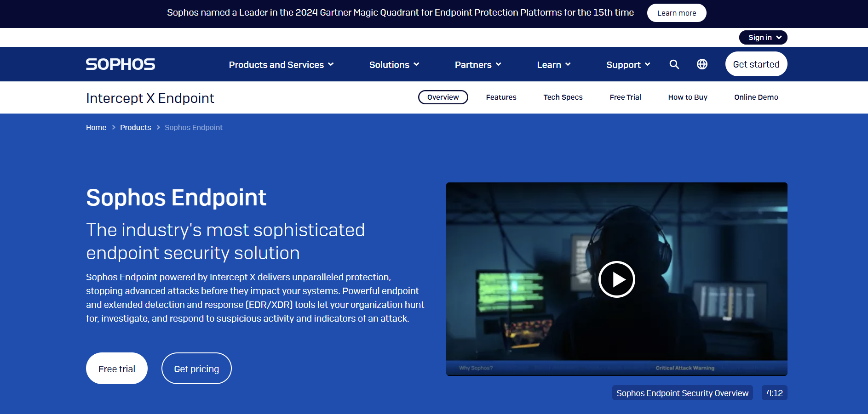Viewport: 868px width, 414px height.
Task: Click the Sophos logo
Action: [121, 64]
